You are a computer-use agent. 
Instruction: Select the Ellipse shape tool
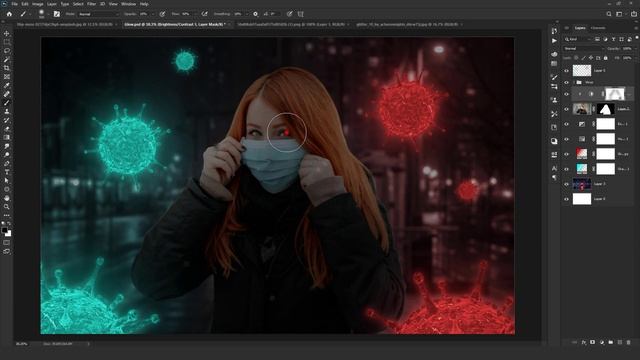pyautogui.click(x=7, y=189)
